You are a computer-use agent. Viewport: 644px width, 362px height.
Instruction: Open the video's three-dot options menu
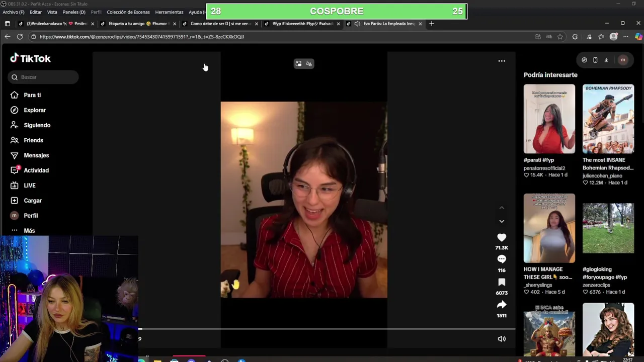(x=502, y=61)
